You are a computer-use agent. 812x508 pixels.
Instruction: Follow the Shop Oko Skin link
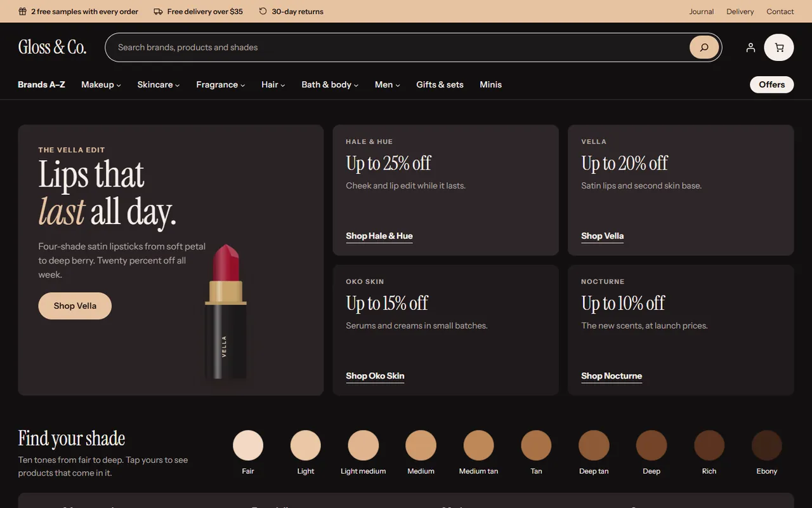(375, 376)
